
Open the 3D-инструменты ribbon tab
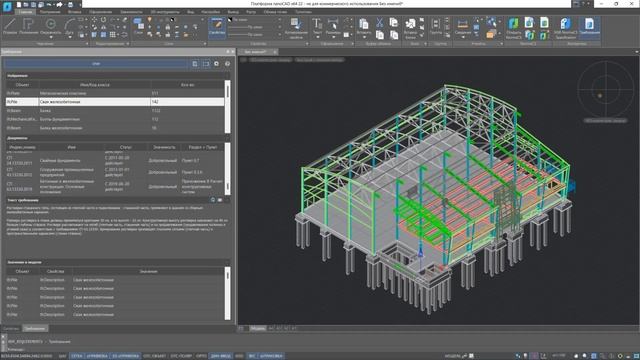point(164,12)
